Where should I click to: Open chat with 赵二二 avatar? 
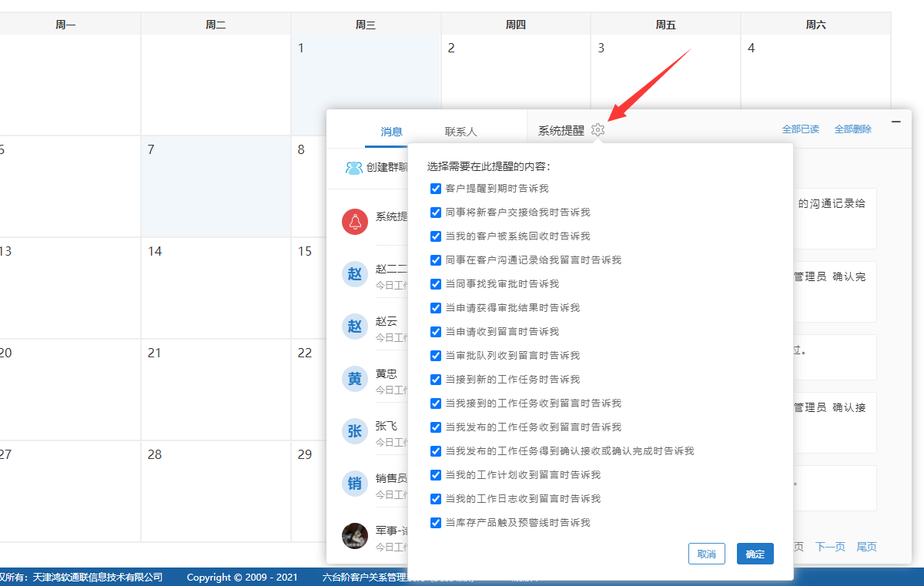click(355, 274)
